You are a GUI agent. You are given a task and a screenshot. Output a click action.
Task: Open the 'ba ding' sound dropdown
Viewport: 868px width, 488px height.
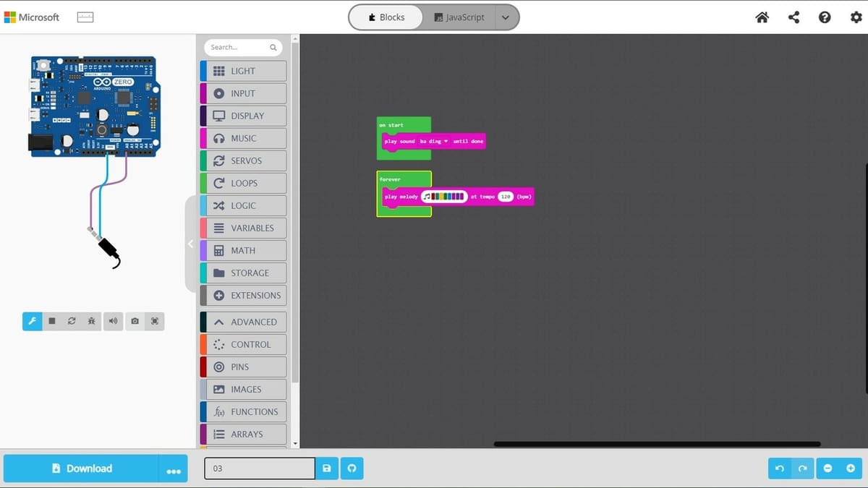pos(434,141)
